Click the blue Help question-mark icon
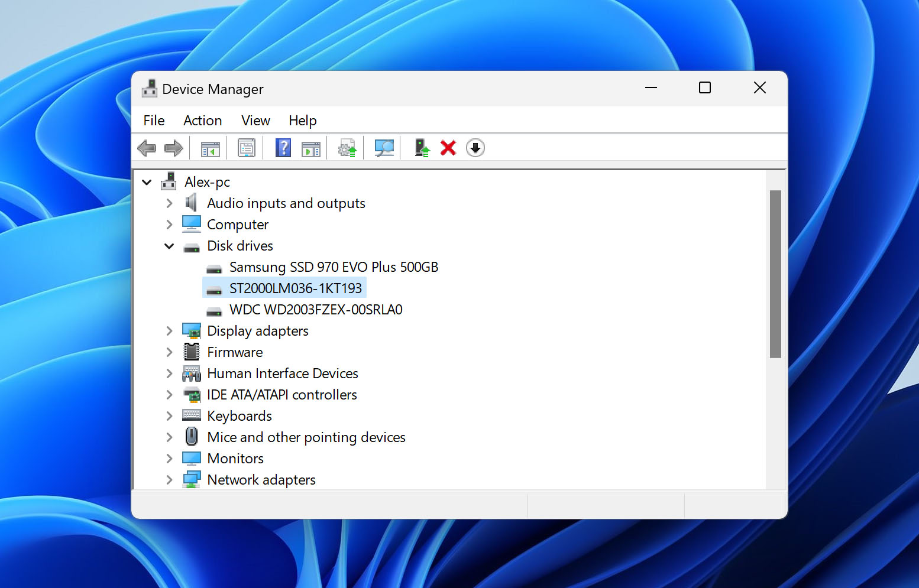 pyautogui.click(x=283, y=148)
